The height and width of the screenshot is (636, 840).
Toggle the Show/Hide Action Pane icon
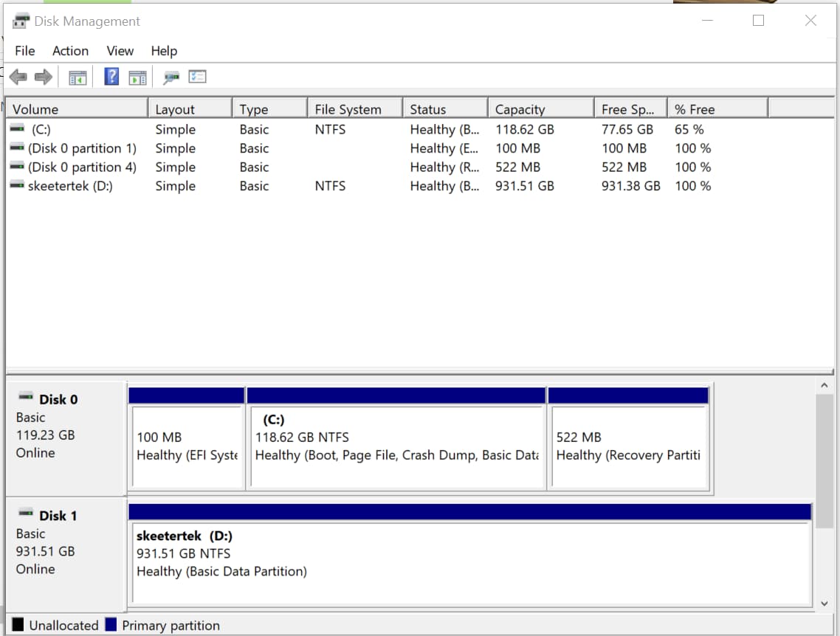(137, 76)
